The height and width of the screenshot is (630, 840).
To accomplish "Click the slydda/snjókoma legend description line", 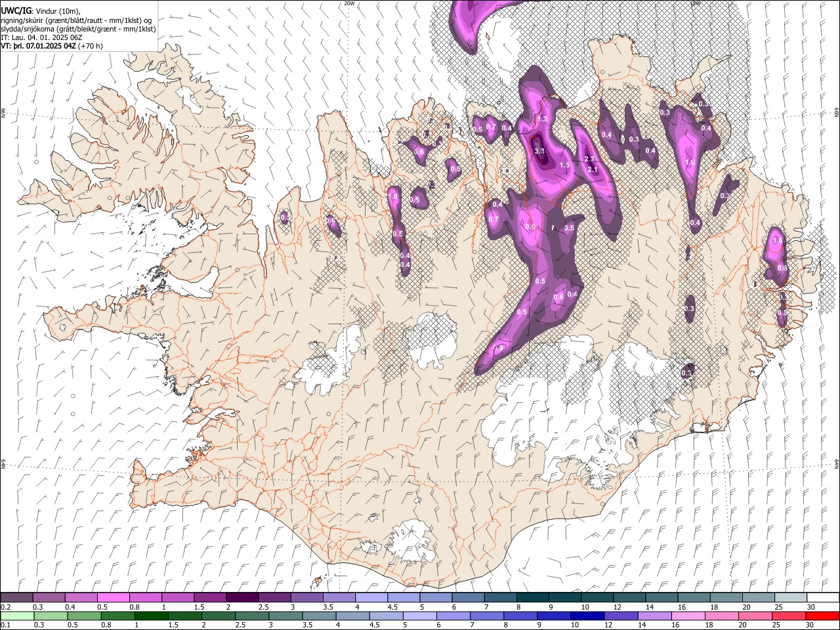I will click(78, 29).
